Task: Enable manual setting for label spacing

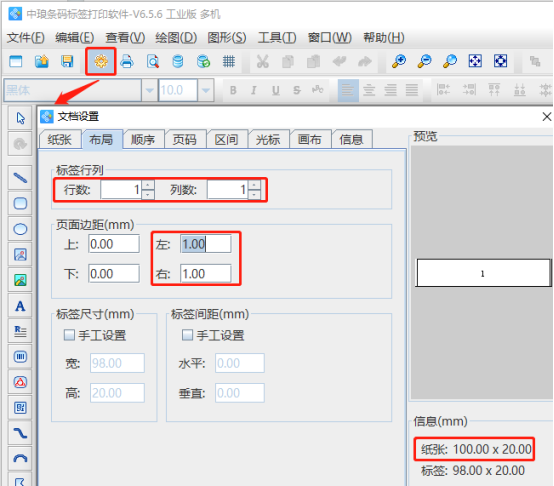Action: (187, 335)
